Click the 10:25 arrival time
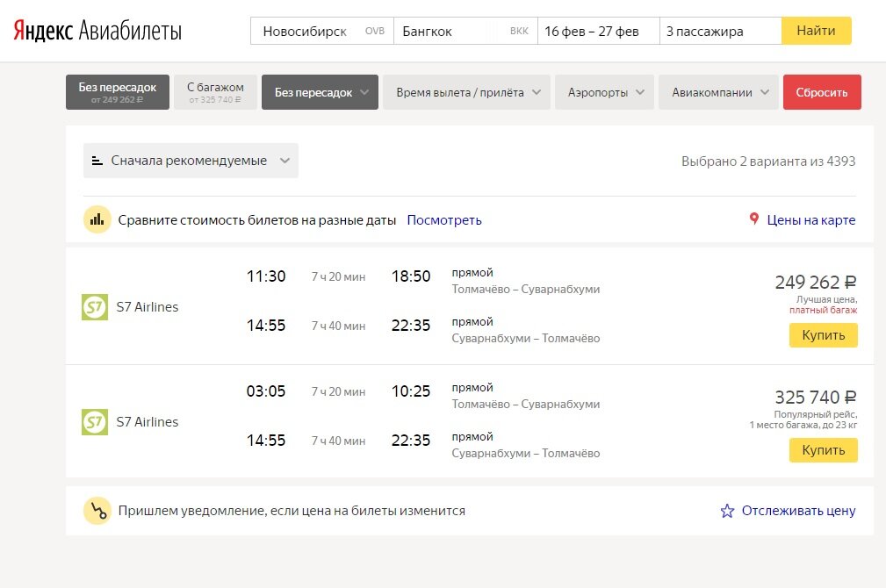This screenshot has width=886, height=588. pyautogui.click(x=411, y=391)
